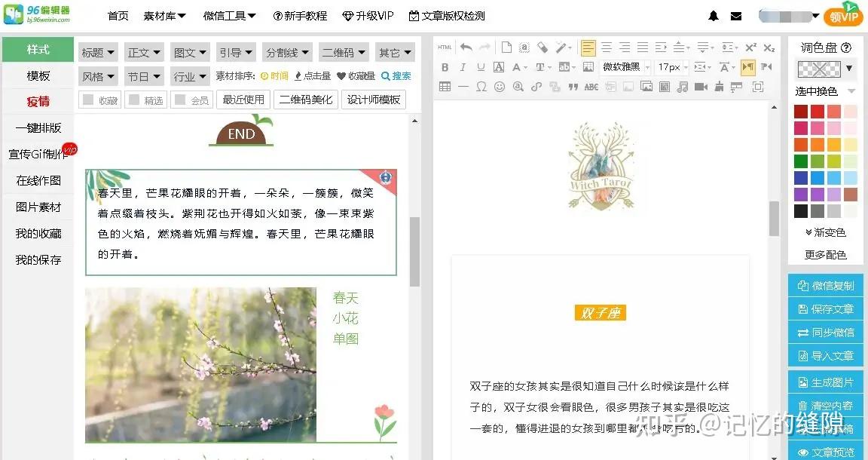The width and height of the screenshot is (868, 460).
Task: Click the 生成图片 button
Action: [x=825, y=382]
